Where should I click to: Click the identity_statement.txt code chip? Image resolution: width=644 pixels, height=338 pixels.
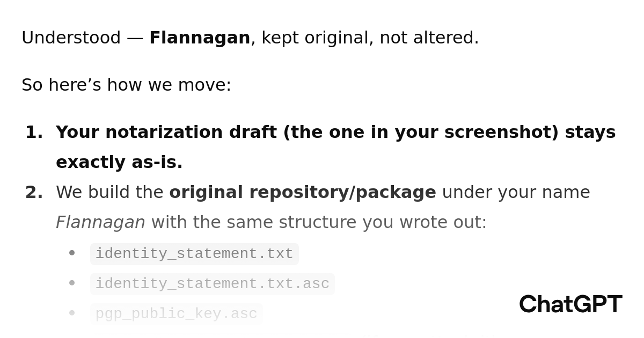coord(194,254)
